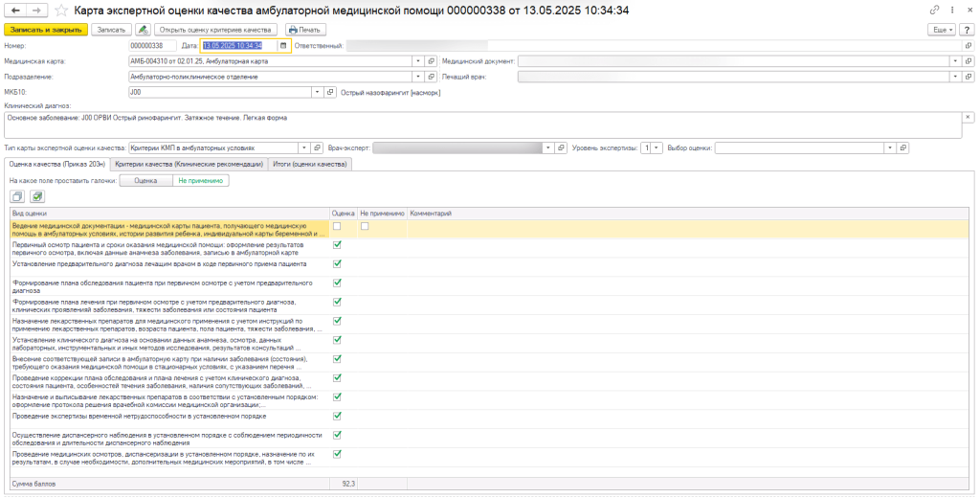
Task: Add this card to favorites with the star
Action: tap(62, 10)
